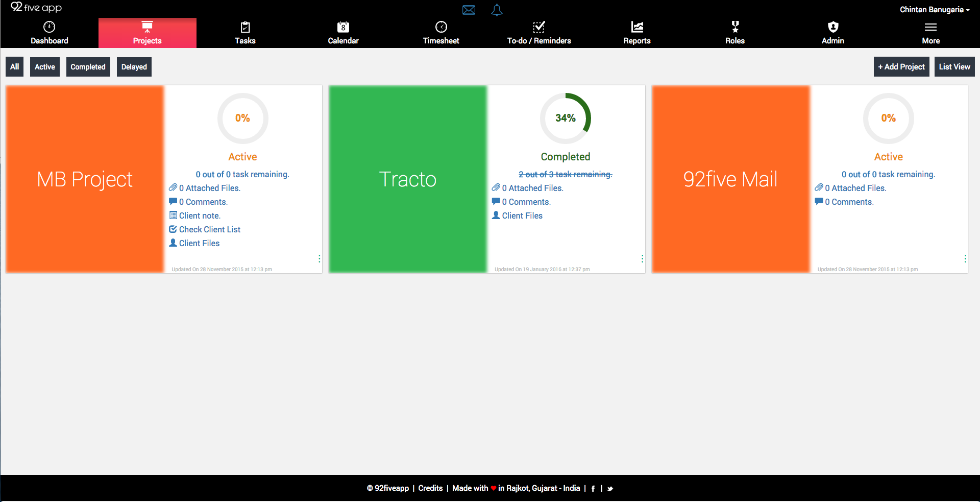This screenshot has width=980, height=502.
Task: Click the Admin shield icon
Action: [x=833, y=27]
